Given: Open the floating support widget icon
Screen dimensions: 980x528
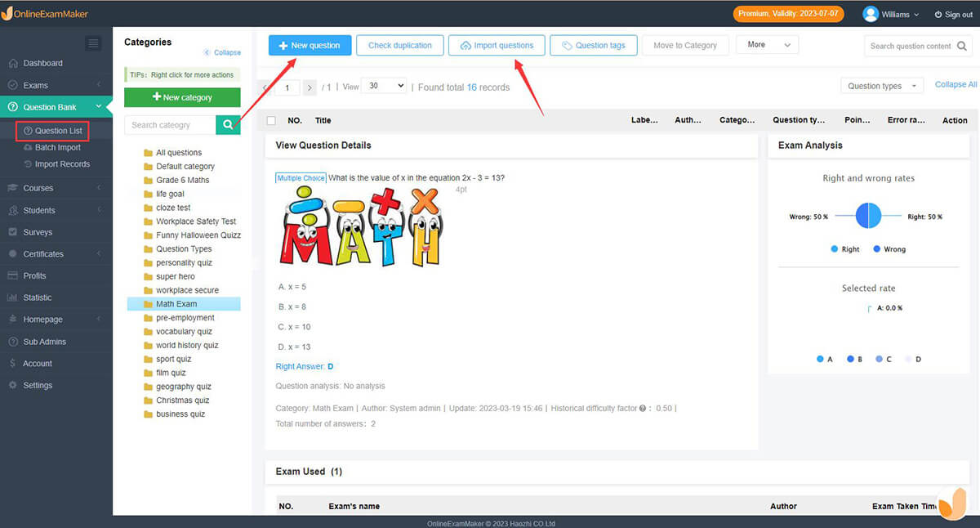Looking at the screenshot, I should [x=951, y=504].
